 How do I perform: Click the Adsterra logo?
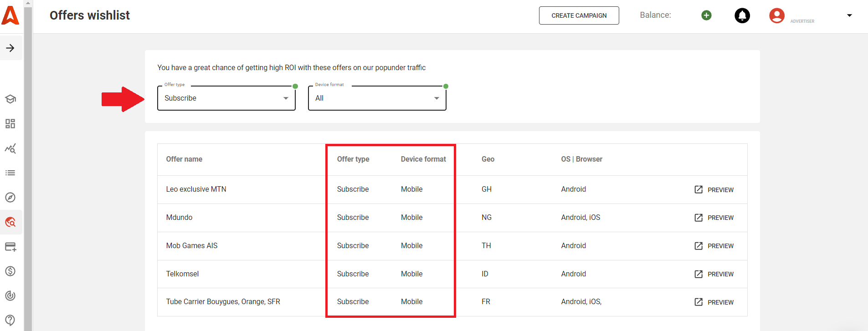(10, 15)
